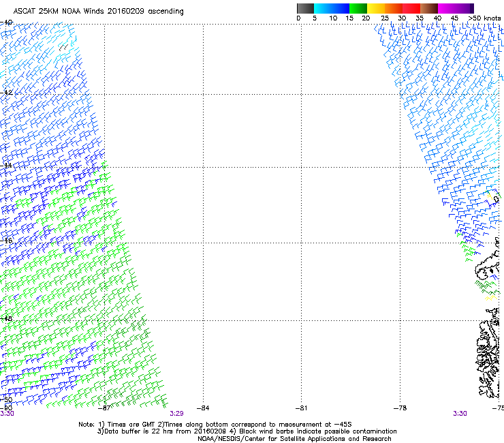Screen dimensions: 504x443
Task: Click the gray 0-5 knots color segment
Action: (305, 8)
